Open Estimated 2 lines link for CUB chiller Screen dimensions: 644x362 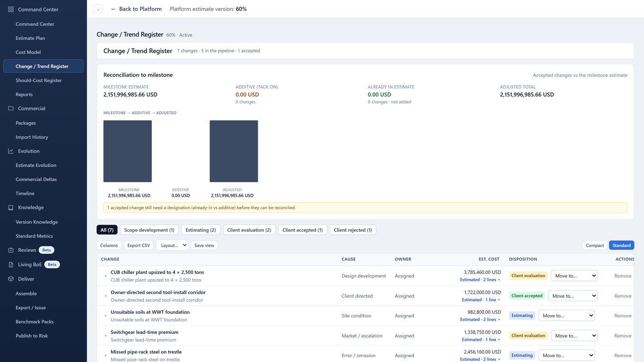pos(480,280)
